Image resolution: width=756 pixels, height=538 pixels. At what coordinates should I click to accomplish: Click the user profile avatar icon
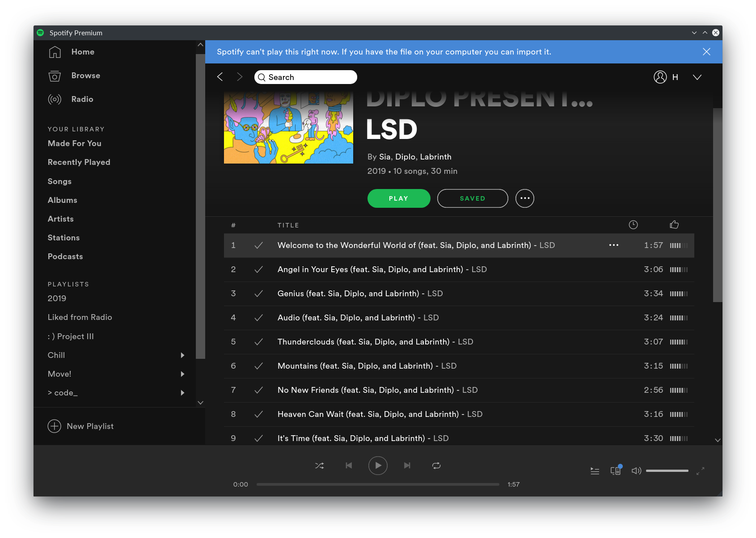coord(660,77)
